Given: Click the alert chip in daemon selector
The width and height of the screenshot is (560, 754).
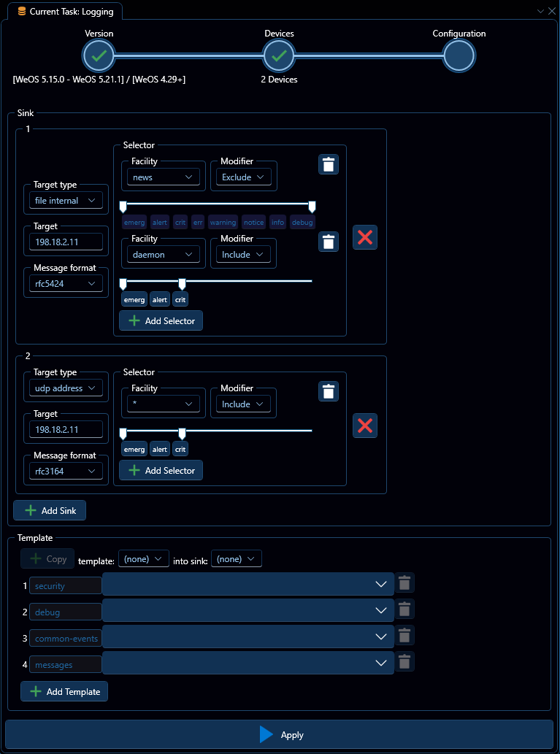Looking at the screenshot, I should [160, 299].
